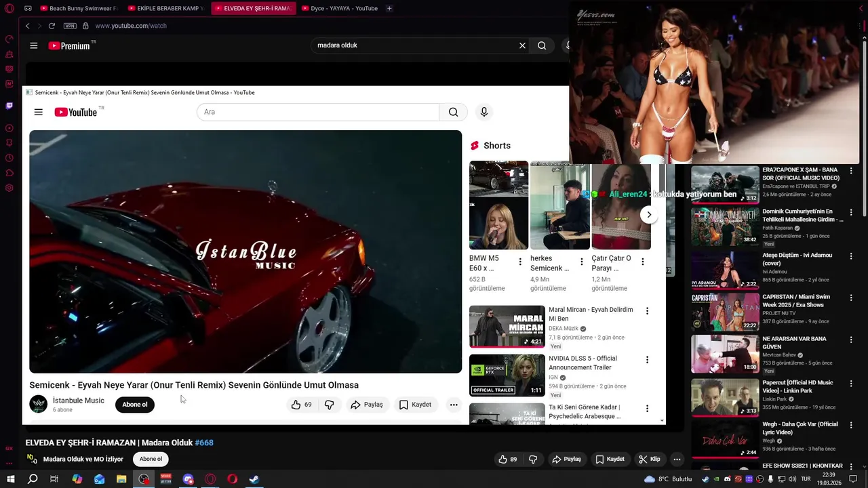Open VPN badge in address bar
The width and height of the screenshot is (868, 488).
[x=70, y=26]
